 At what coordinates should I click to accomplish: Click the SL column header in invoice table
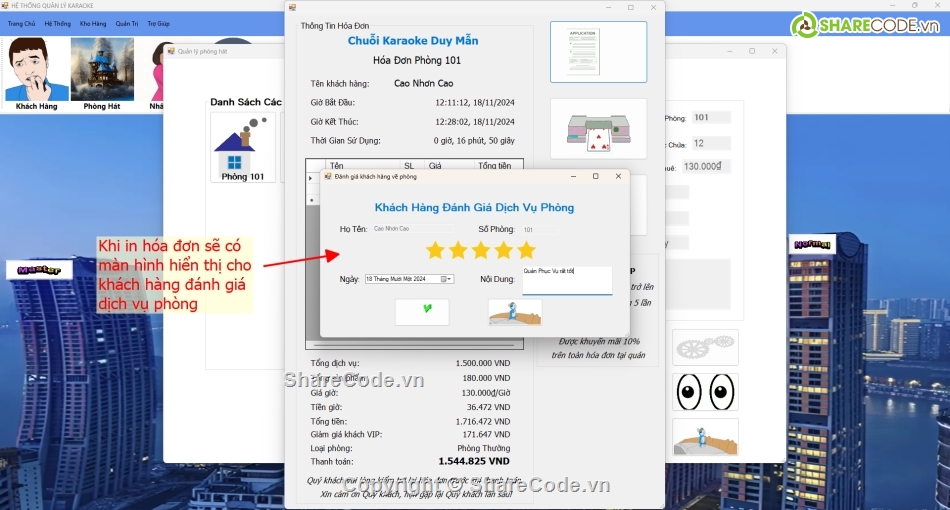click(409, 165)
